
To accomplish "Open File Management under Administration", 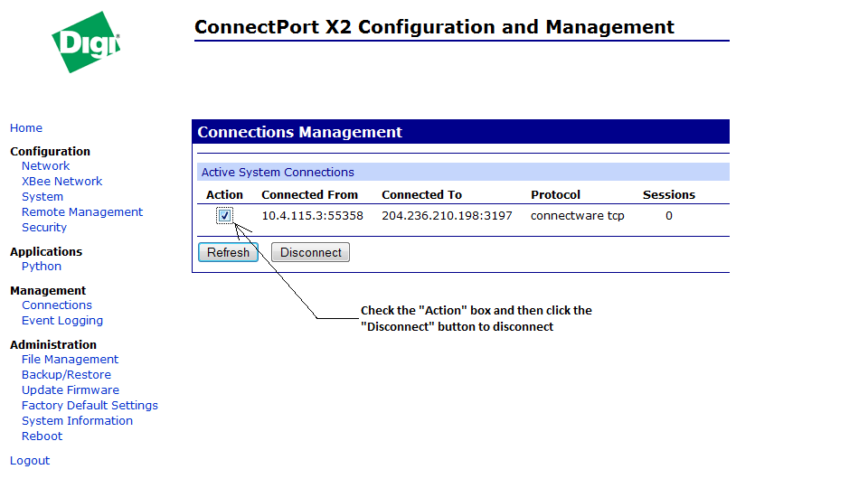I will click(70, 360).
